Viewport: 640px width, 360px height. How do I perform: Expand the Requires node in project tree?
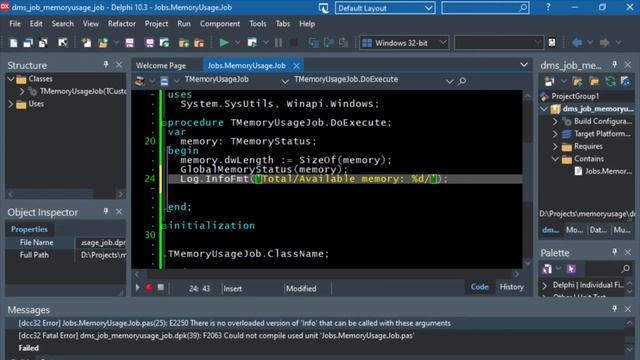(x=555, y=146)
